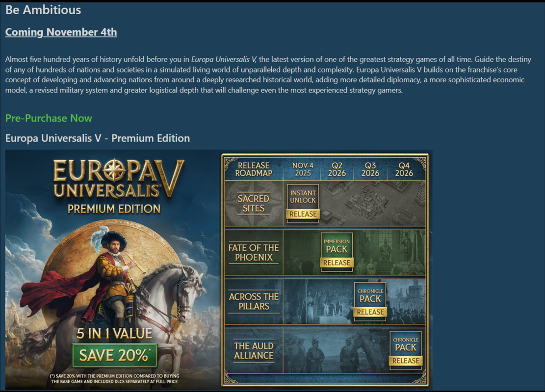This screenshot has width=545, height=392.
Task: Select 'Europa Universalis V - Premium Edition' title
Action: tap(97, 138)
